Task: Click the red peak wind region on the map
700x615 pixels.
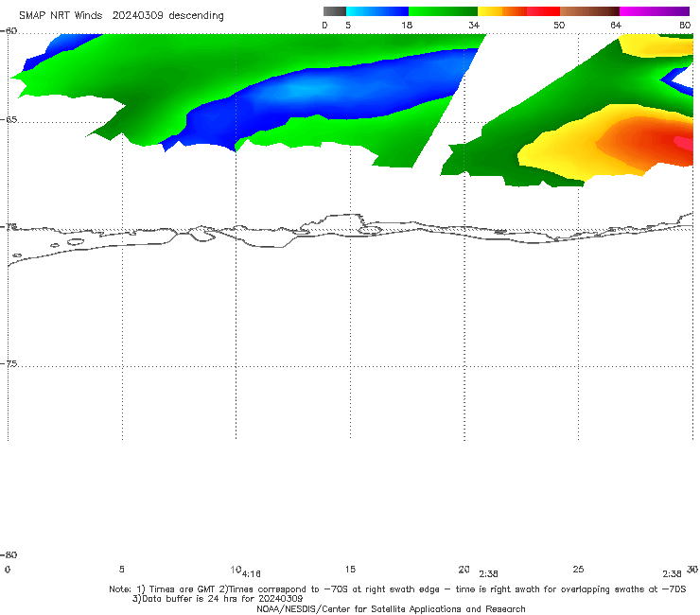Action: click(684, 145)
